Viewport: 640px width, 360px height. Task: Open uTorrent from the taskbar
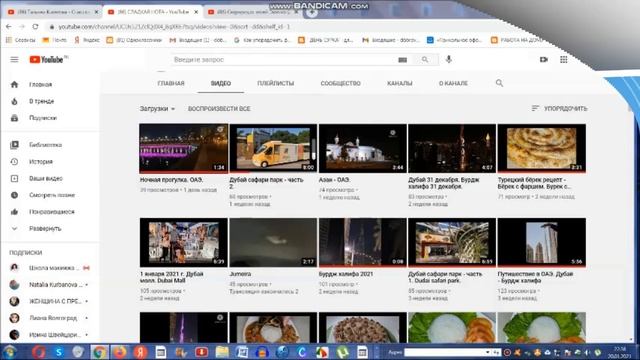[342, 352]
